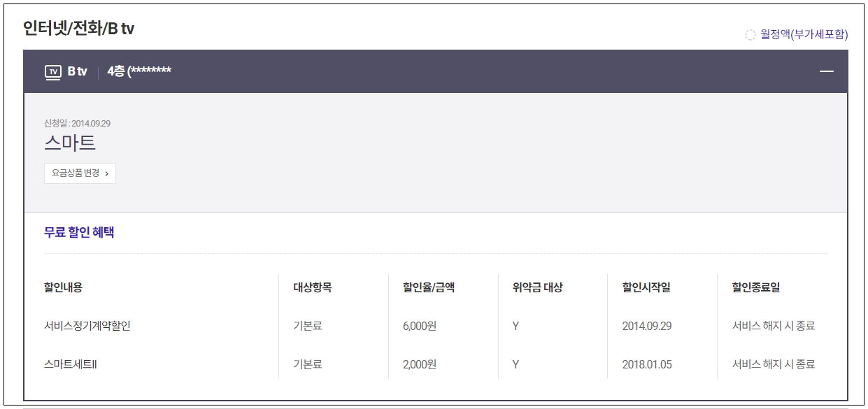Screen dimensions: 868x409
Task: Open the 무료 할인 혜택 section heading
Action: point(79,233)
